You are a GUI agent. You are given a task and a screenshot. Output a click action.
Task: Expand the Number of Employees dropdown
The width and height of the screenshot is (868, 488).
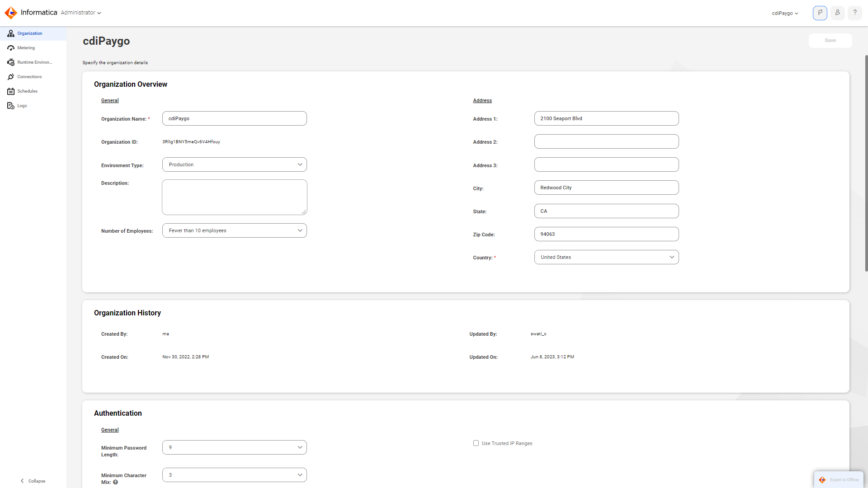click(x=235, y=230)
